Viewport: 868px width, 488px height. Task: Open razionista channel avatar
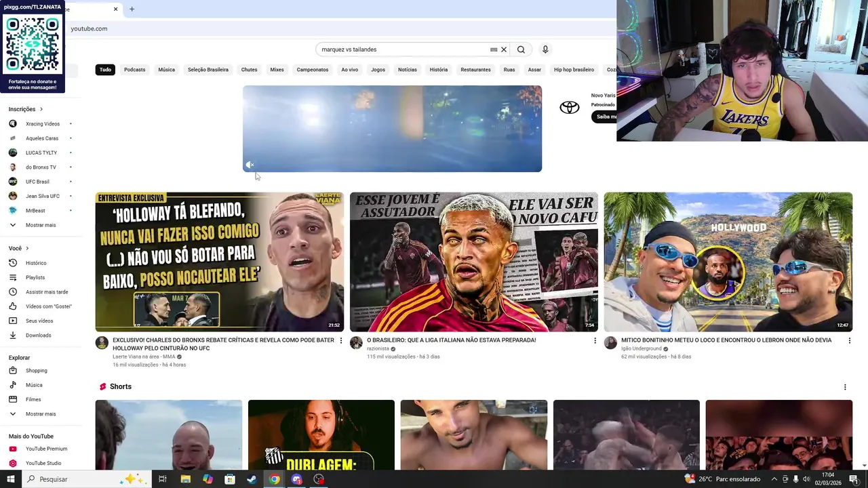coord(356,343)
